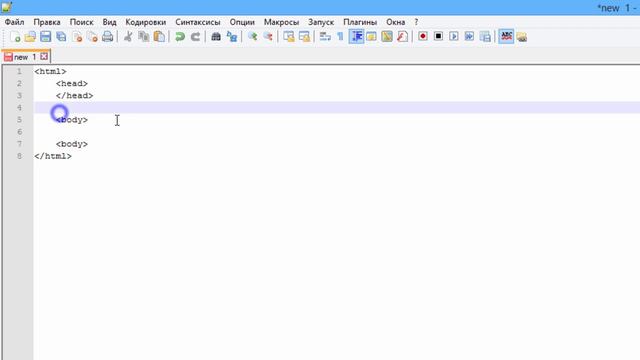Viewport: 640px width, 360px height.
Task: Start macro recording with red dot
Action: [x=423, y=37]
